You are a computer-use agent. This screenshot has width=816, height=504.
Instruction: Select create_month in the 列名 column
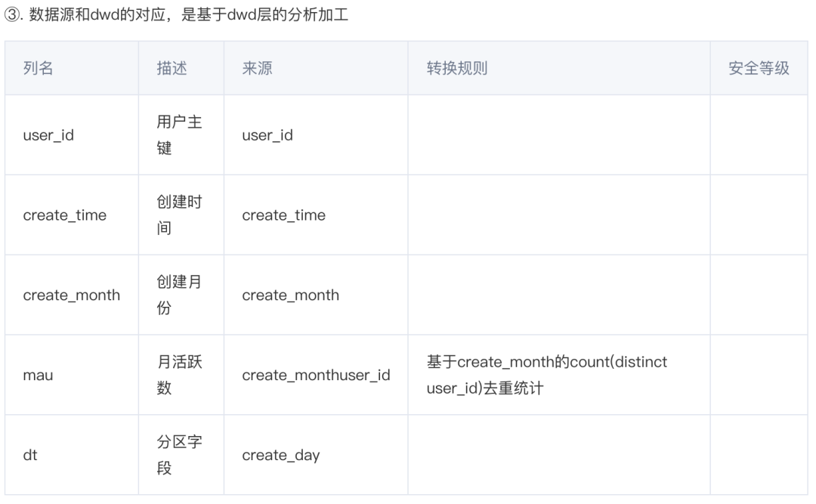72,295
